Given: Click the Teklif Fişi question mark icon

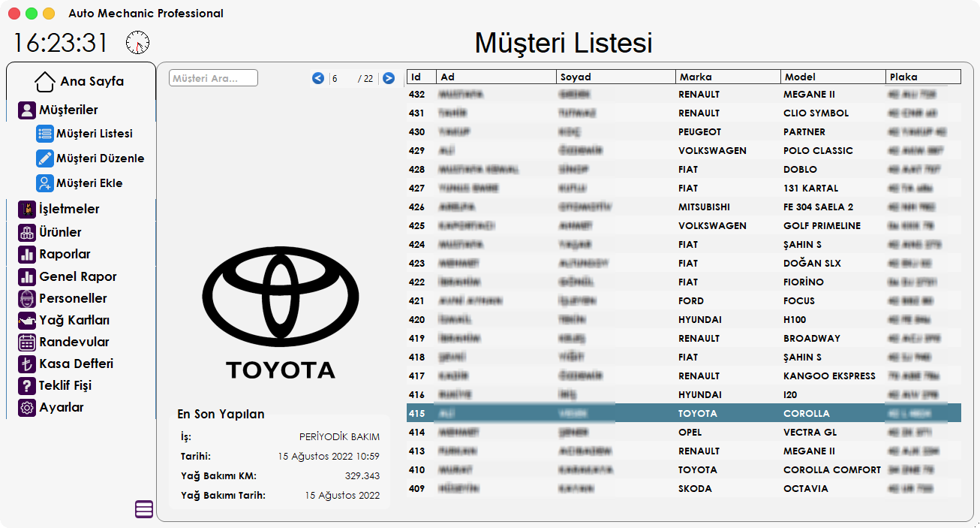Looking at the screenshot, I should pos(27,385).
